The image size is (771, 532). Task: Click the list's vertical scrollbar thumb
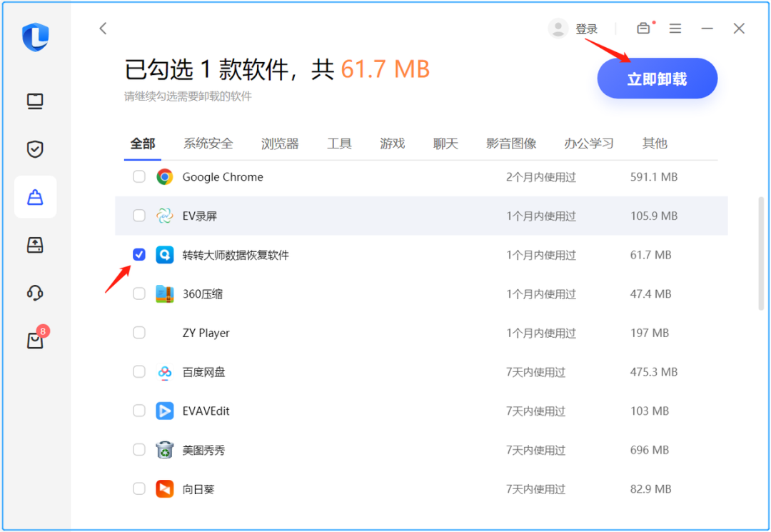[x=761, y=254]
